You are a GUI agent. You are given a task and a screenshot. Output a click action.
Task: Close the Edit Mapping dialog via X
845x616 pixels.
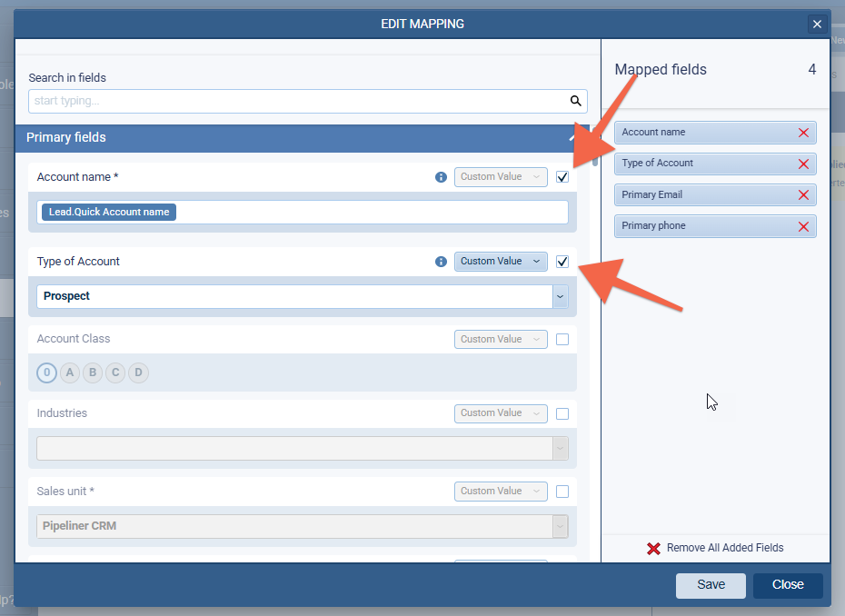point(817,25)
